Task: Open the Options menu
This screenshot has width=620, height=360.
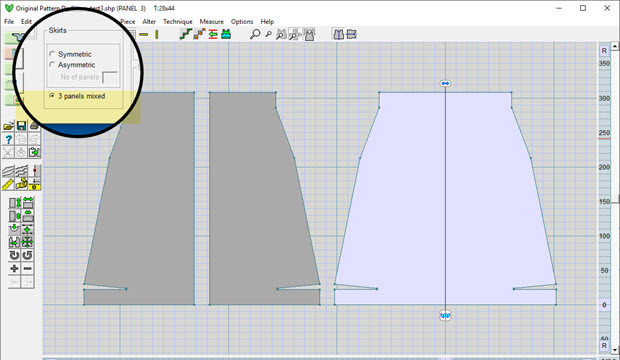Action: click(x=242, y=21)
